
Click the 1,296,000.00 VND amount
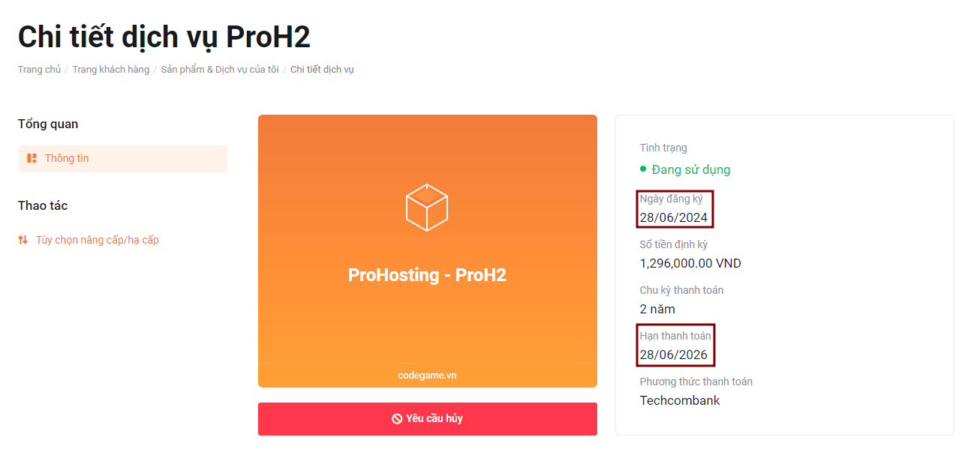click(690, 263)
